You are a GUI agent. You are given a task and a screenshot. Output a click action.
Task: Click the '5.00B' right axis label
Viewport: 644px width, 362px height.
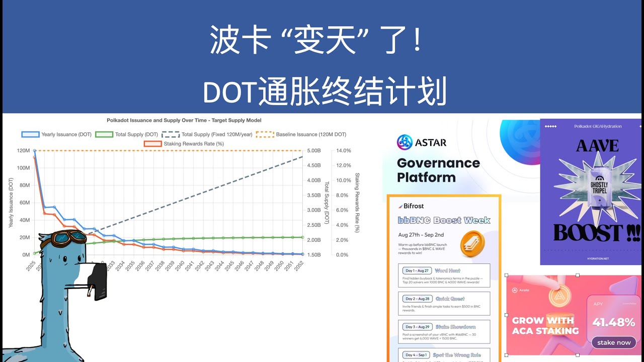point(313,150)
